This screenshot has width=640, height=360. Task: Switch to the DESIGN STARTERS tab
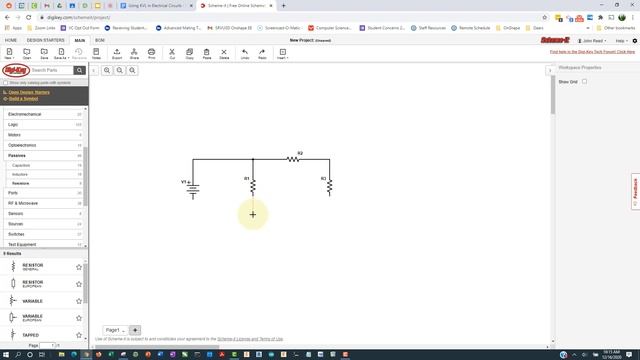pyautogui.click(x=45, y=40)
